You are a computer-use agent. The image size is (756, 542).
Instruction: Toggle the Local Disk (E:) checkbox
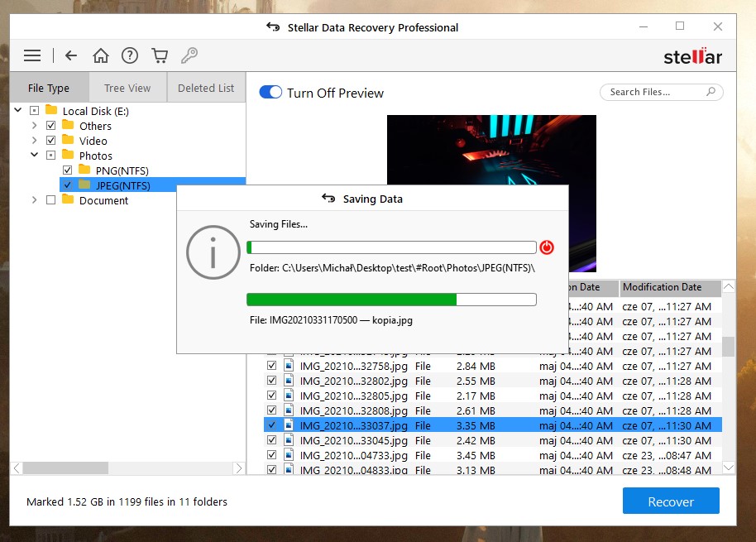34,110
